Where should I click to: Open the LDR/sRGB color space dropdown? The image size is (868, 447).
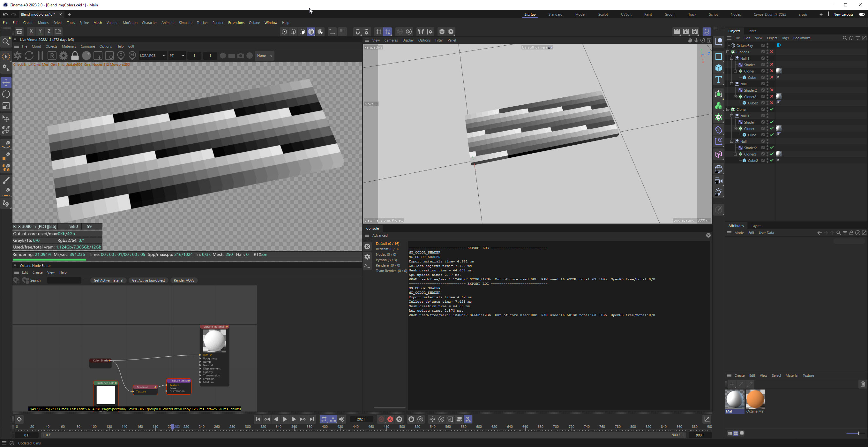pyautogui.click(x=153, y=56)
